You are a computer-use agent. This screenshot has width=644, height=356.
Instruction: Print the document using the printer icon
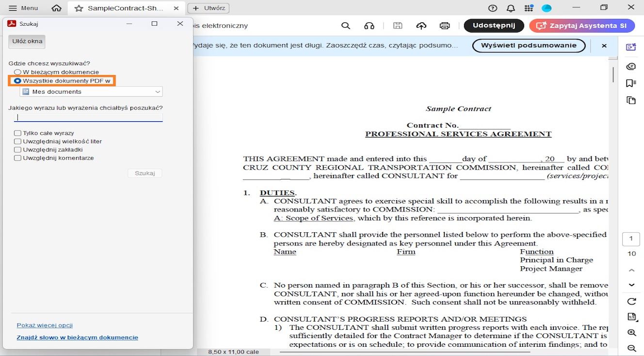pyautogui.click(x=445, y=26)
